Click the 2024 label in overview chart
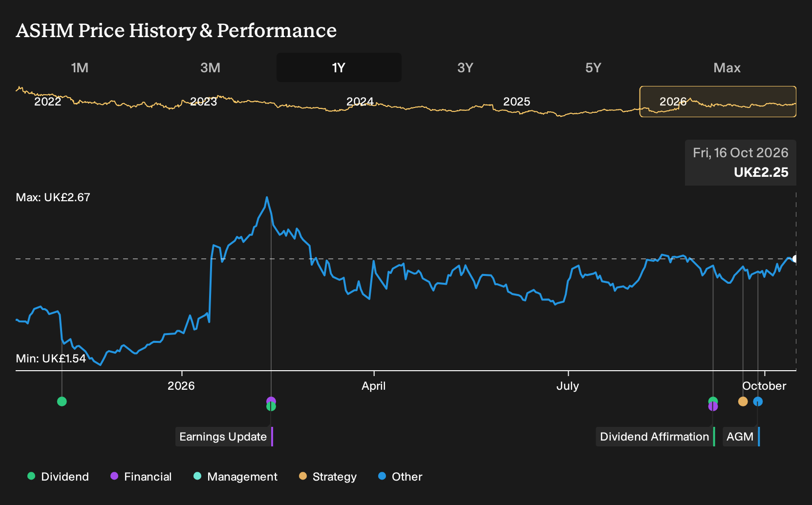 click(x=360, y=102)
